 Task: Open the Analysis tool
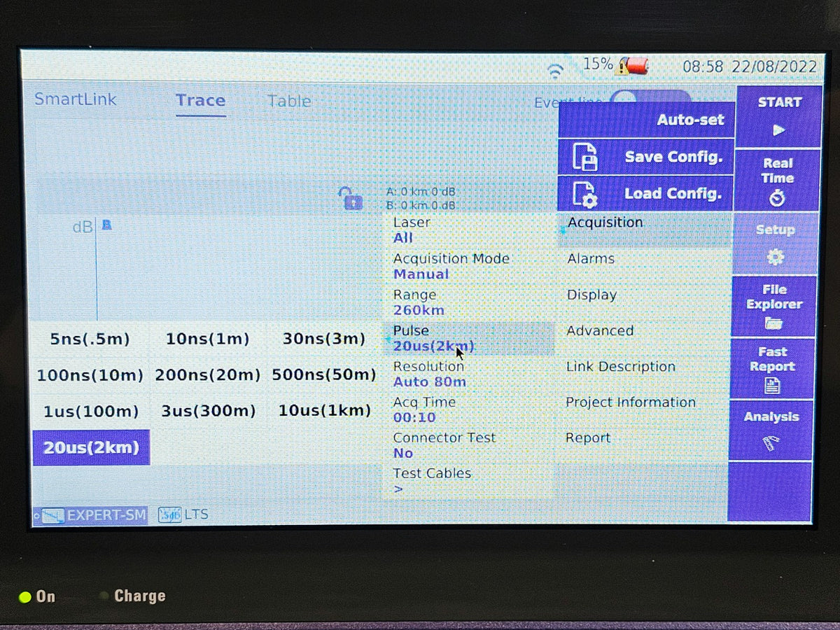[x=771, y=429]
